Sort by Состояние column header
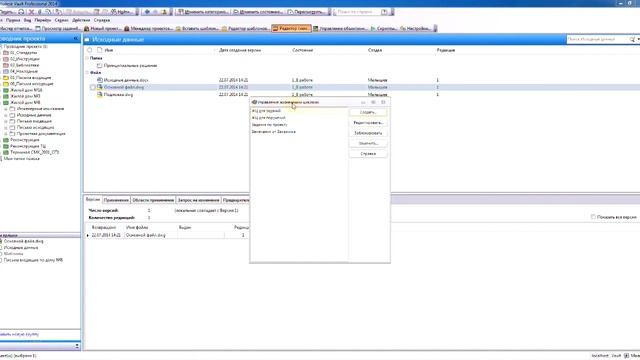640x360 pixels. pyautogui.click(x=302, y=50)
